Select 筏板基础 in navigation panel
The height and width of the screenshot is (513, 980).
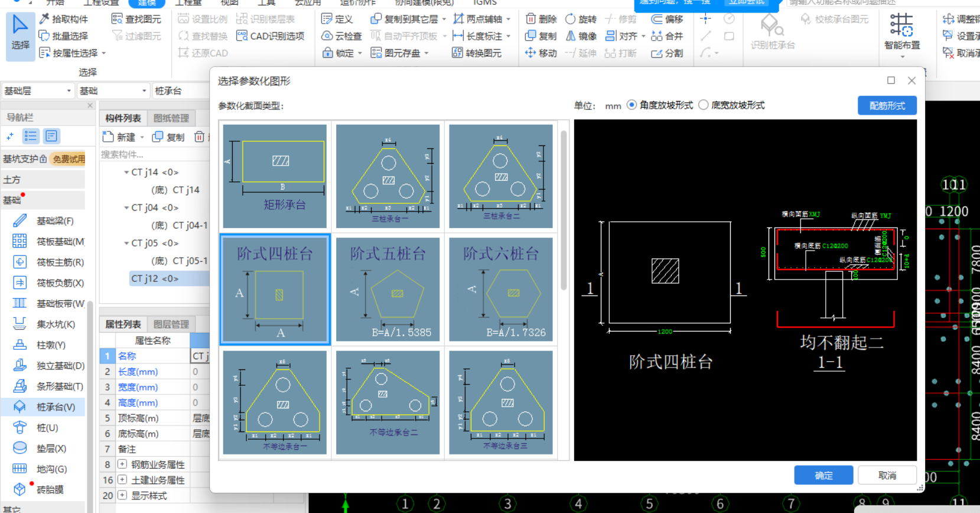pos(48,242)
